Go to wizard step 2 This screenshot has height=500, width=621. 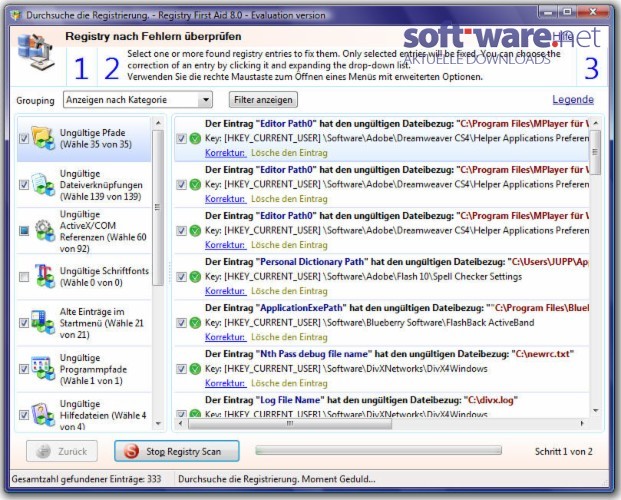(x=112, y=69)
